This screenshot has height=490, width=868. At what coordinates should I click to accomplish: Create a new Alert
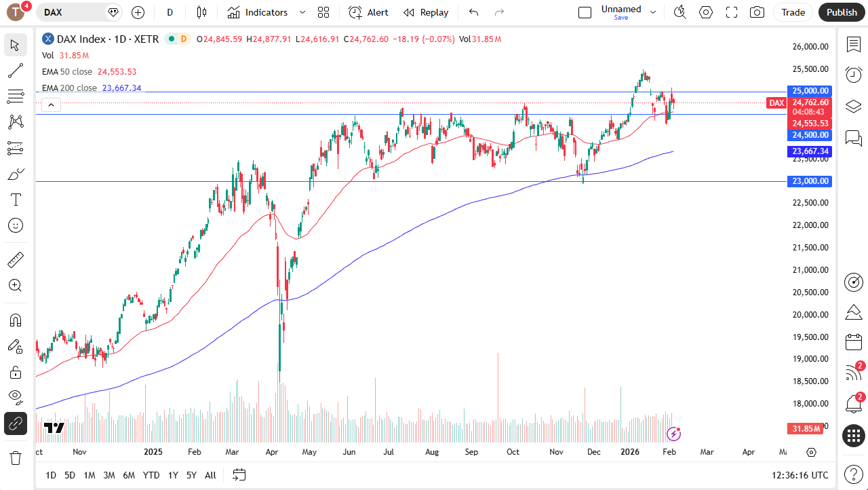coord(369,12)
